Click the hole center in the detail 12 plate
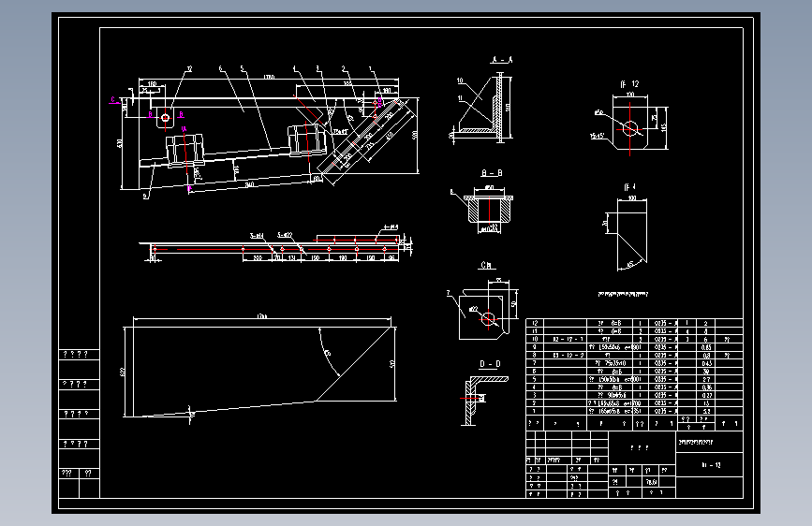Viewport: 812px width, 526px height. tap(630, 128)
